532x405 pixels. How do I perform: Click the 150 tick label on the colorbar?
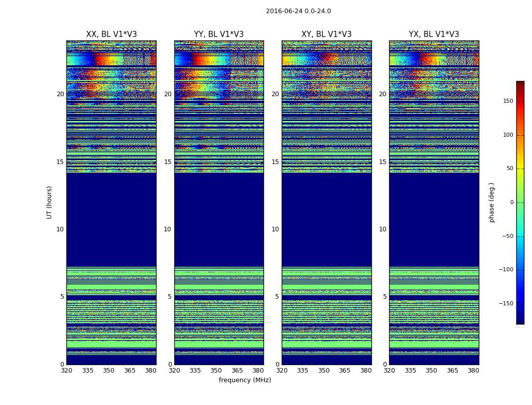pos(508,101)
